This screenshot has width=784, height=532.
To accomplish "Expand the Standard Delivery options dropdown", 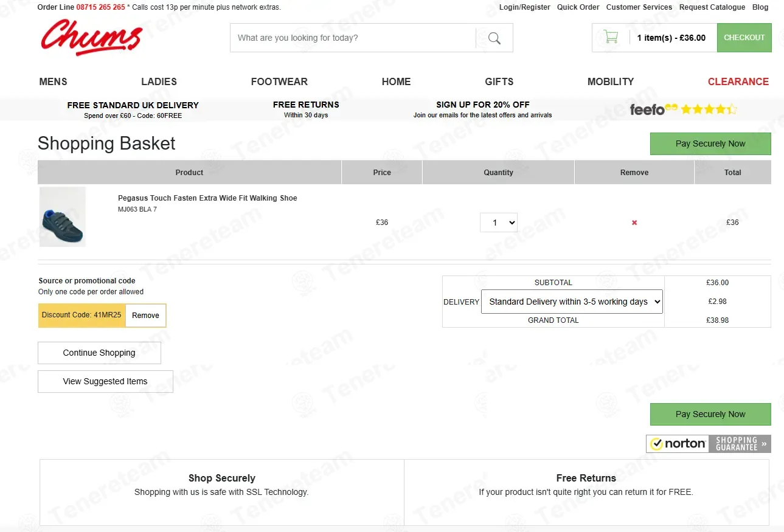I will point(572,302).
